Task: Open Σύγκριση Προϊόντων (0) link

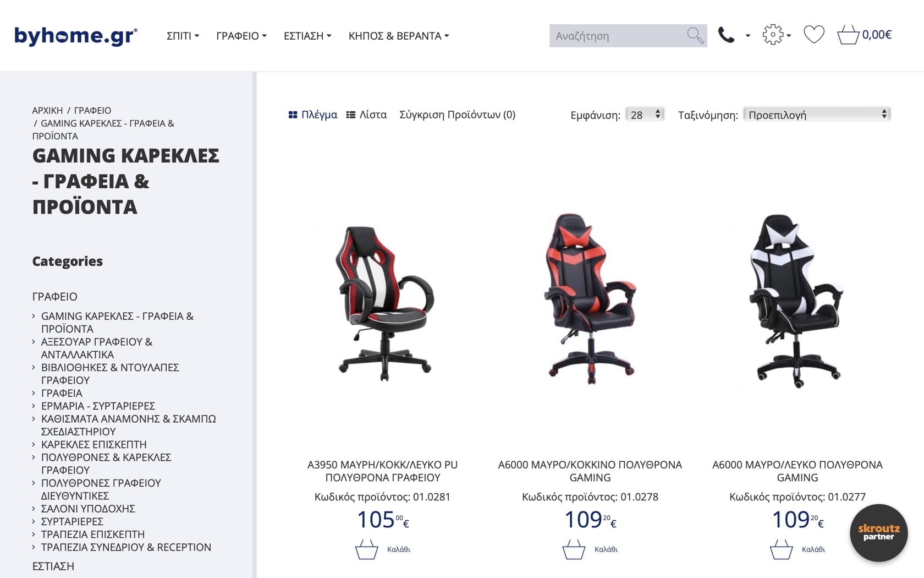Action: point(457,114)
